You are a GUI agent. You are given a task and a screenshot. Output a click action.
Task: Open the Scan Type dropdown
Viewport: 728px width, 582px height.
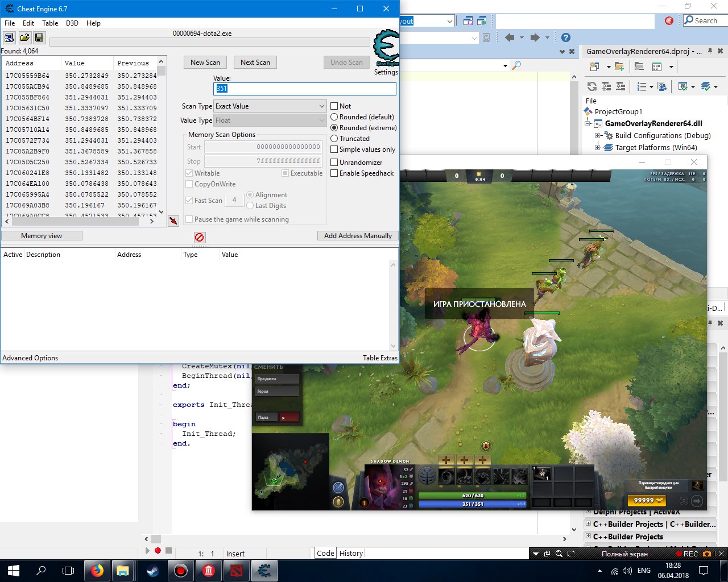[x=270, y=106]
